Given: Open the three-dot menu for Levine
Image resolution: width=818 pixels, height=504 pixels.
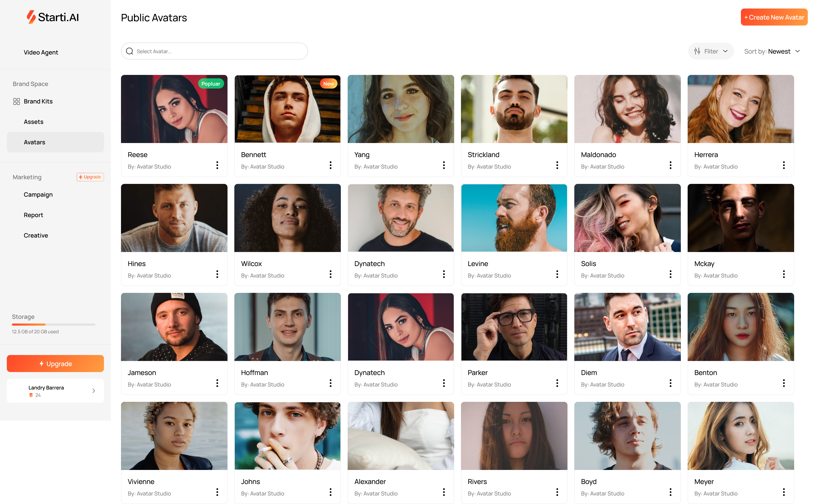Looking at the screenshot, I should click(x=557, y=274).
